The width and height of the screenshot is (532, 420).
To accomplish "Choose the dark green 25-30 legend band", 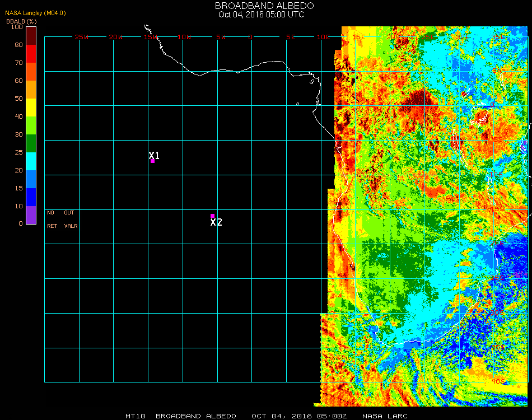I will (x=31, y=143).
